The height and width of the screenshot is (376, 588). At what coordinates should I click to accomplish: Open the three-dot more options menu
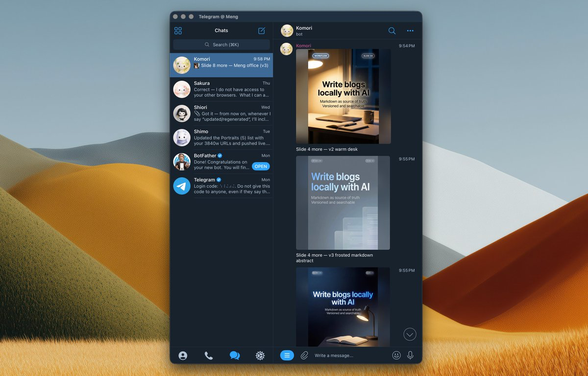[410, 31]
